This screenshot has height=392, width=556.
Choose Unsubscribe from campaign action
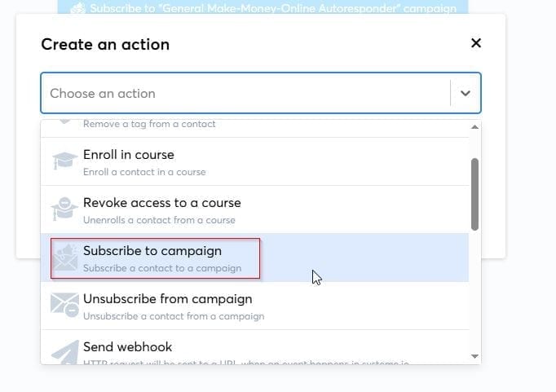coord(167,299)
